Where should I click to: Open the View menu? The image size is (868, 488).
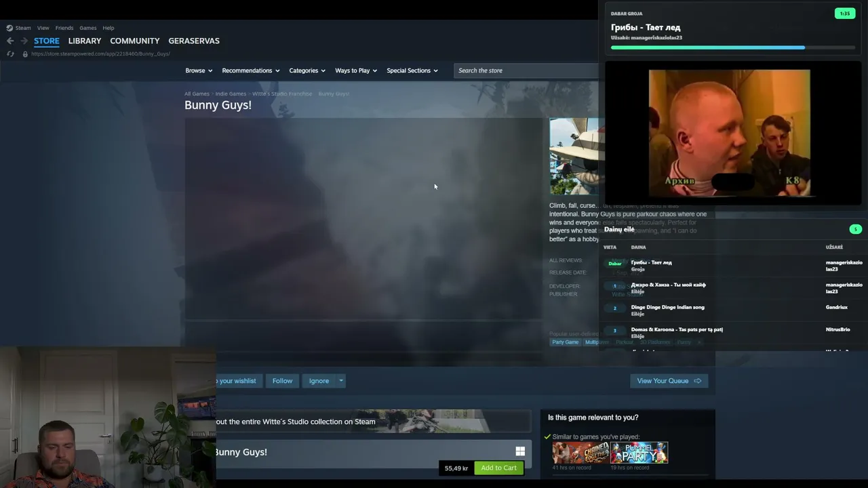(x=43, y=28)
